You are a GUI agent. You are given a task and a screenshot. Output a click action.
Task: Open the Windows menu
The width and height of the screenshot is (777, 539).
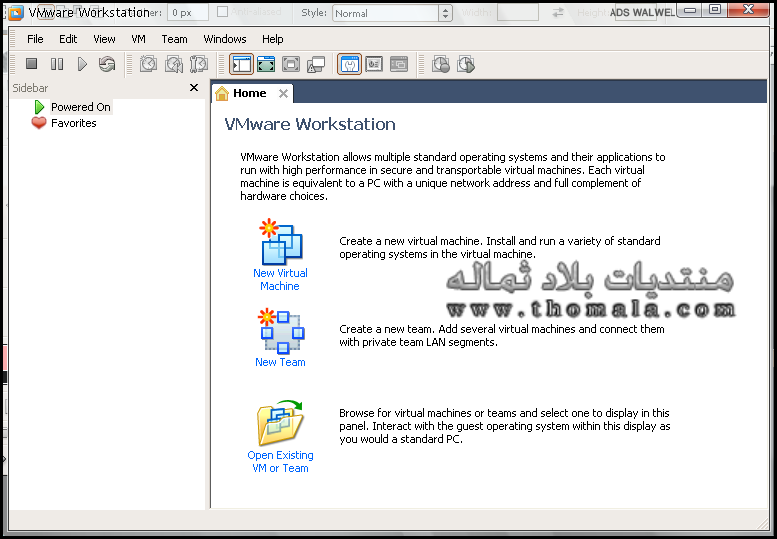[225, 39]
